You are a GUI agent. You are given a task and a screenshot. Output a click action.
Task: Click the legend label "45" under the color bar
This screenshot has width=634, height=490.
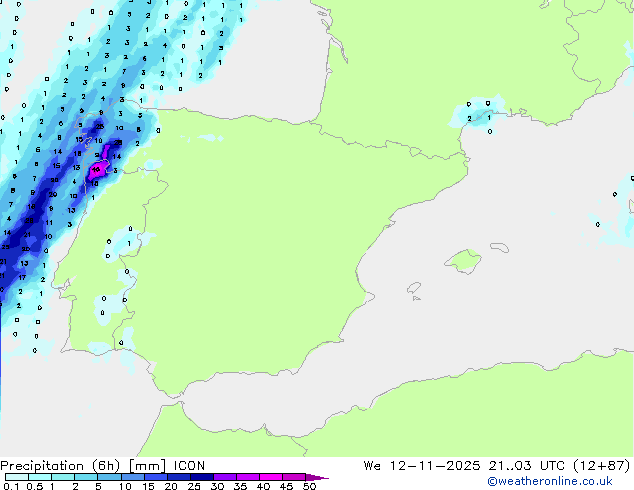[286, 486]
